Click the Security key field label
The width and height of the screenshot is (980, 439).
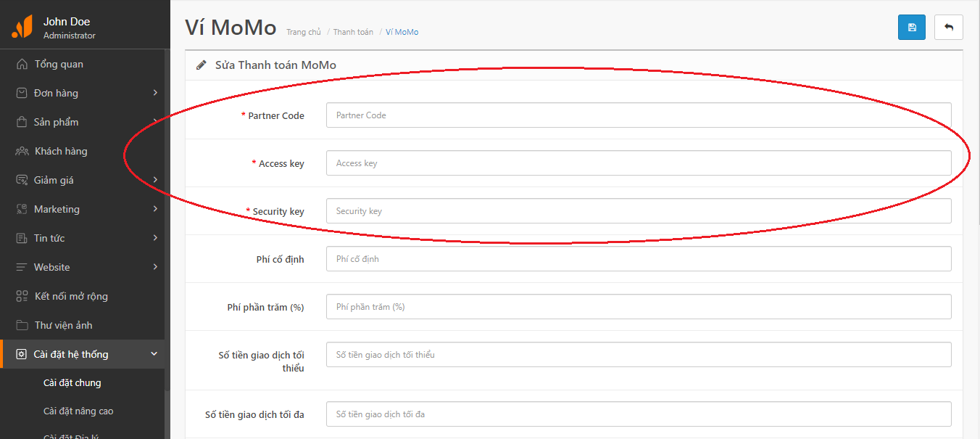pos(278,211)
